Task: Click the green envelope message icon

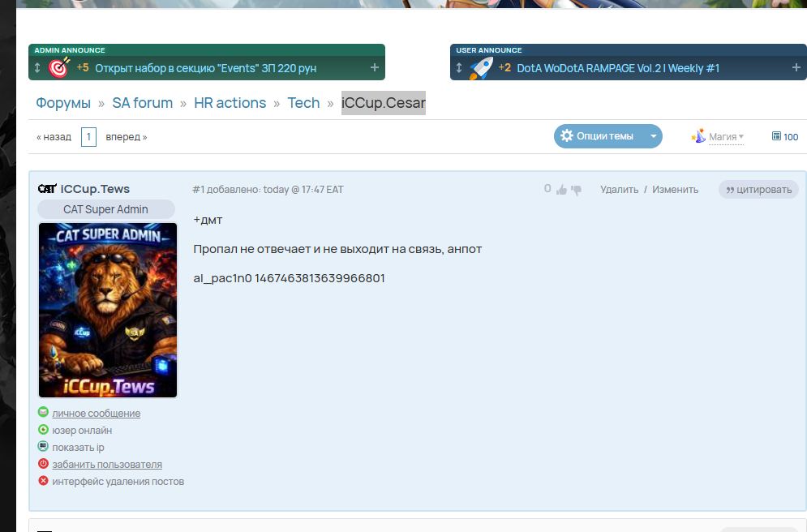Action: coord(43,412)
